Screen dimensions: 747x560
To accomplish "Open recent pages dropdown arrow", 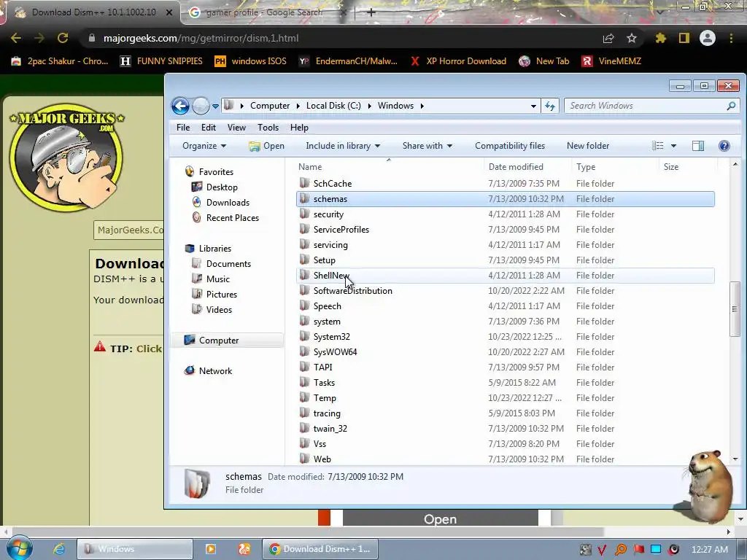I will pyautogui.click(x=215, y=106).
